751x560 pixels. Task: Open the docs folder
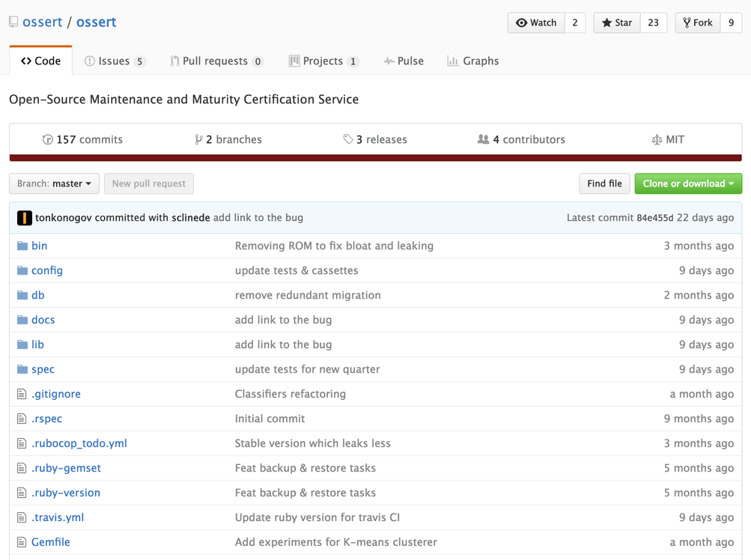43,320
